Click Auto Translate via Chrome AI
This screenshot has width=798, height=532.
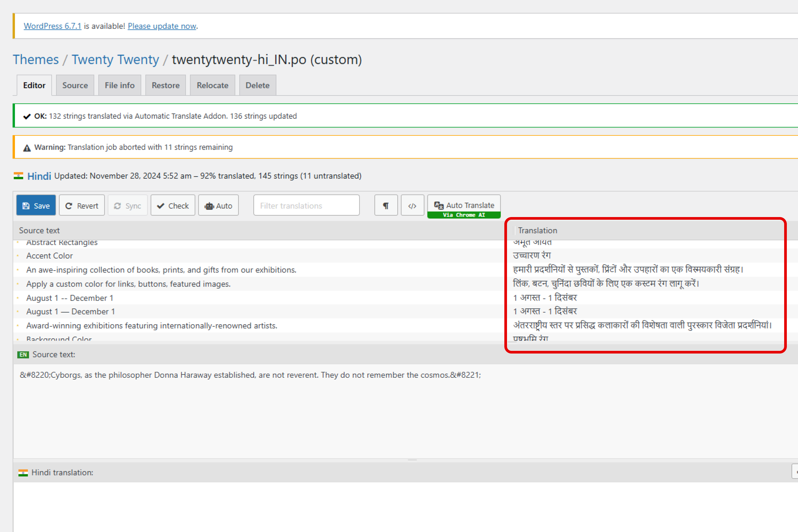[x=463, y=206]
